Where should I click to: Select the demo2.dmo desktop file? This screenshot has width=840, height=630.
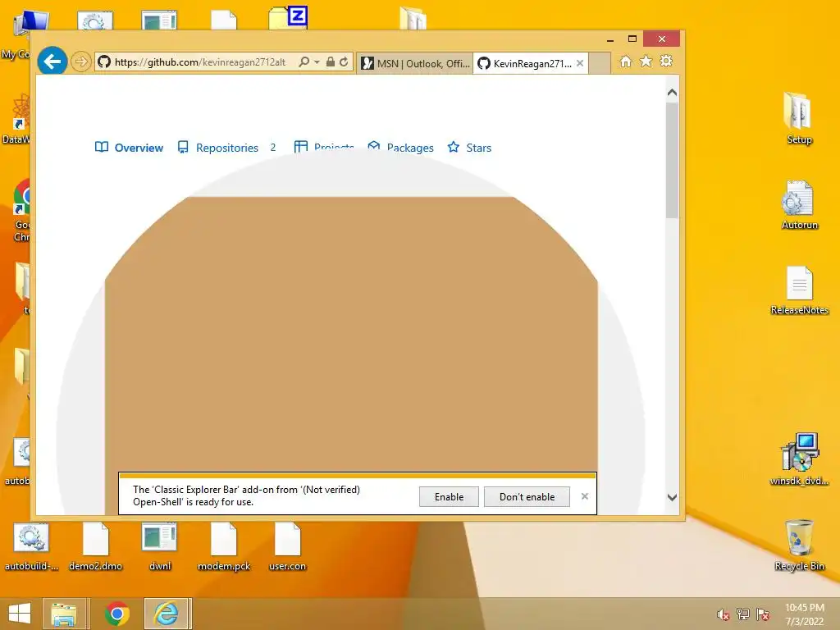click(95, 546)
